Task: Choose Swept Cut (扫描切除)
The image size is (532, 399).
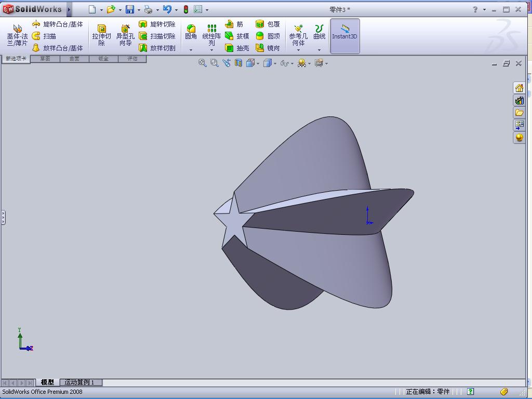Action: [157, 36]
